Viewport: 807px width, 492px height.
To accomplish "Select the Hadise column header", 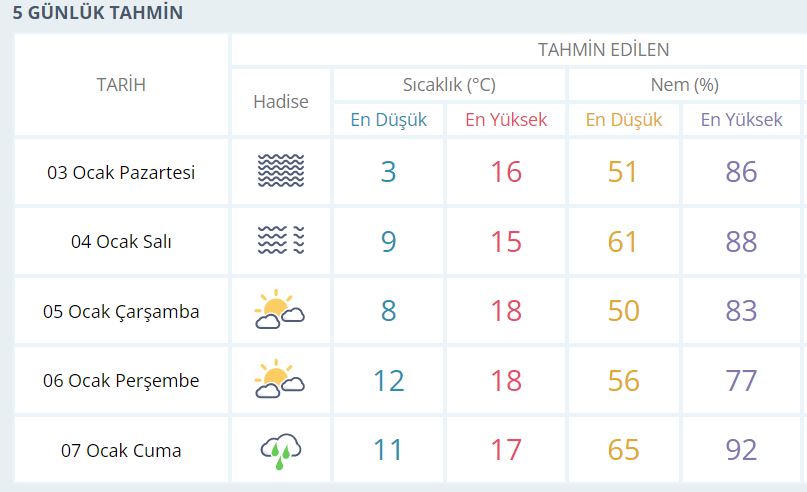I will (280, 102).
